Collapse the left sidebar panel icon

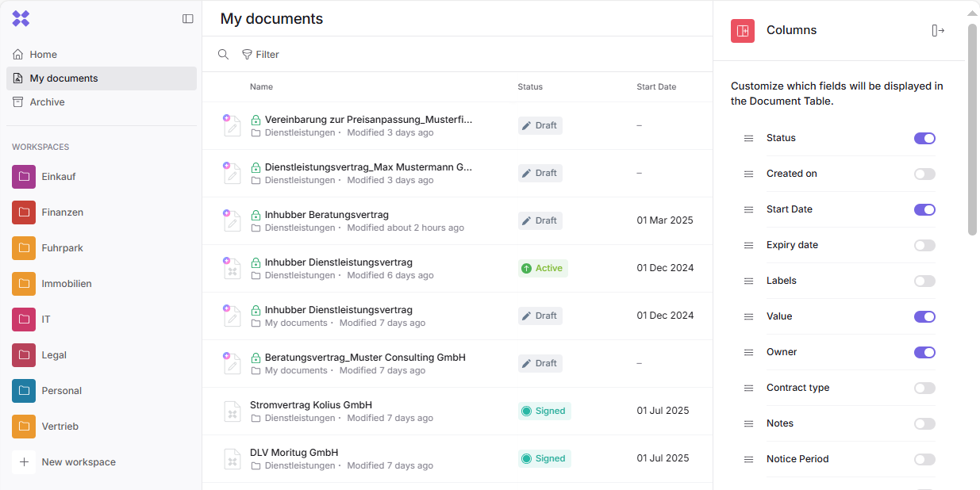(188, 19)
